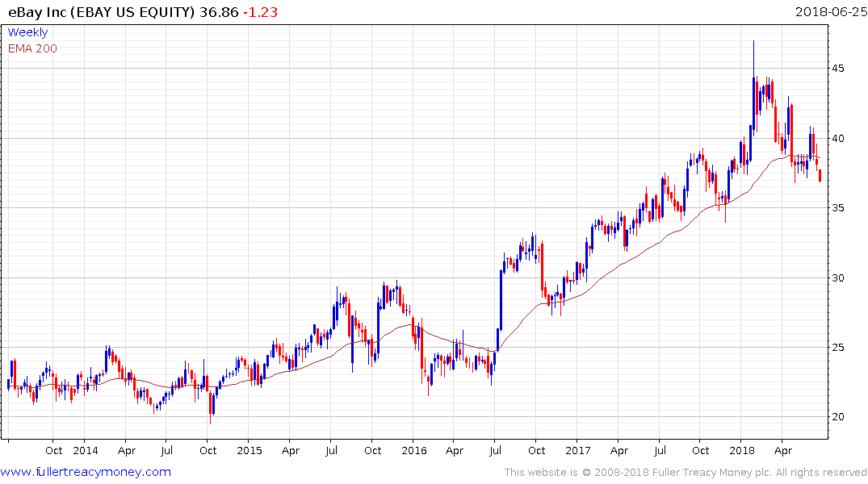Click the 45 price axis label

coord(838,69)
